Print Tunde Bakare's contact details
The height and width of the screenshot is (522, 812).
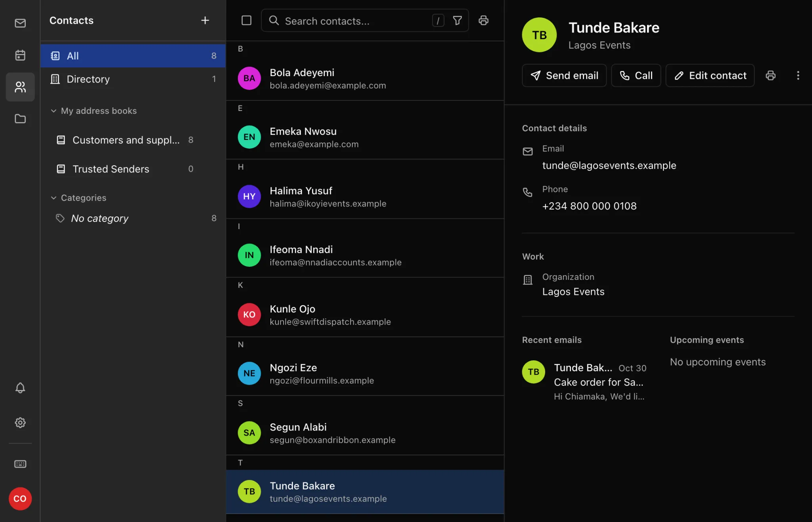click(x=770, y=75)
